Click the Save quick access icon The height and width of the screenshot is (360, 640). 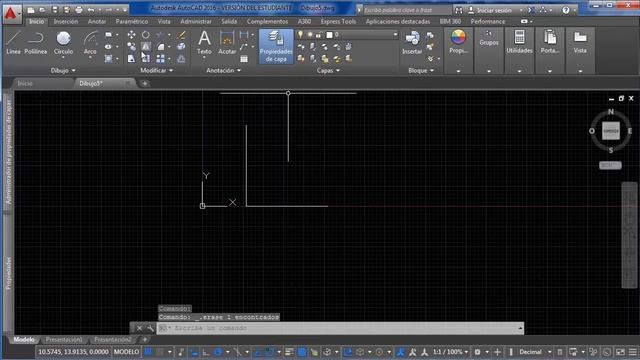[55, 10]
